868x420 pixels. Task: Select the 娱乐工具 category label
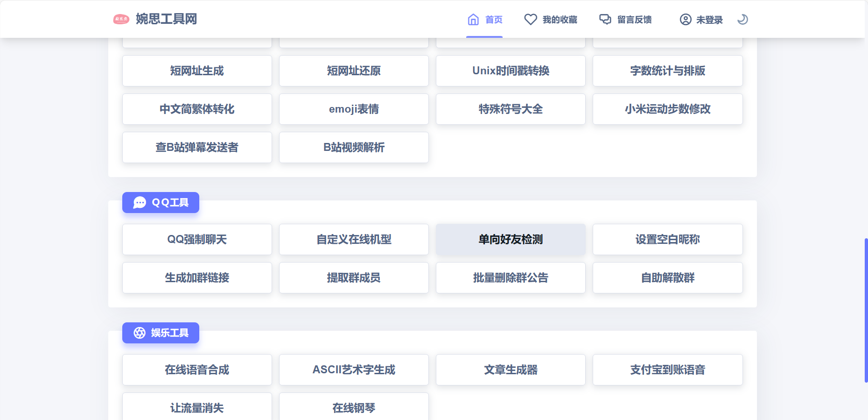[x=161, y=333]
